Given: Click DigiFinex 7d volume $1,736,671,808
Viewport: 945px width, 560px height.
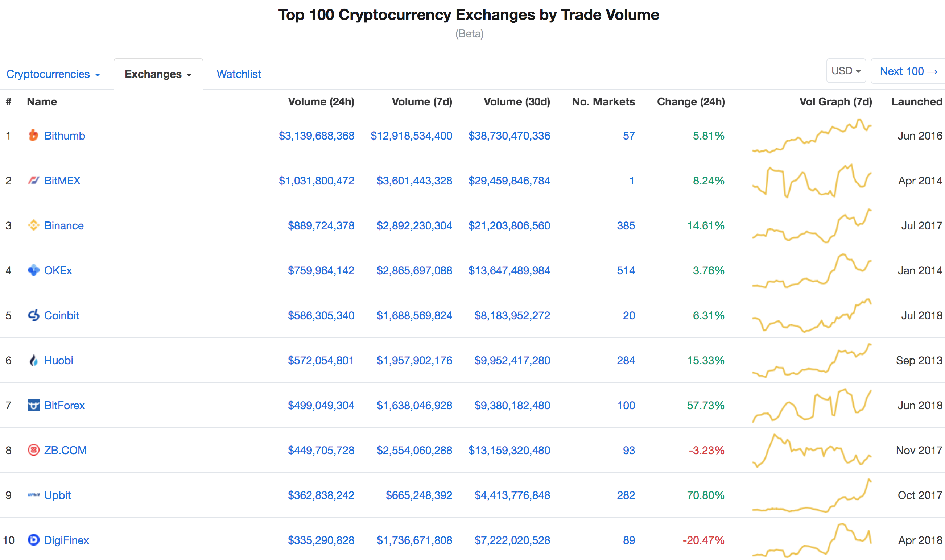Looking at the screenshot, I should (414, 540).
